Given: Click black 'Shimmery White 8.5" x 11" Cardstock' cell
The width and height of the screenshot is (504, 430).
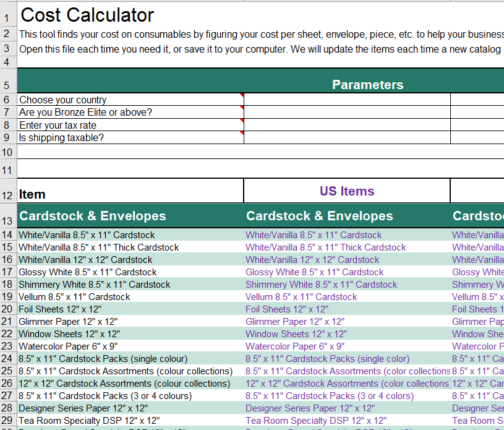Looking at the screenshot, I should tap(94, 285).
